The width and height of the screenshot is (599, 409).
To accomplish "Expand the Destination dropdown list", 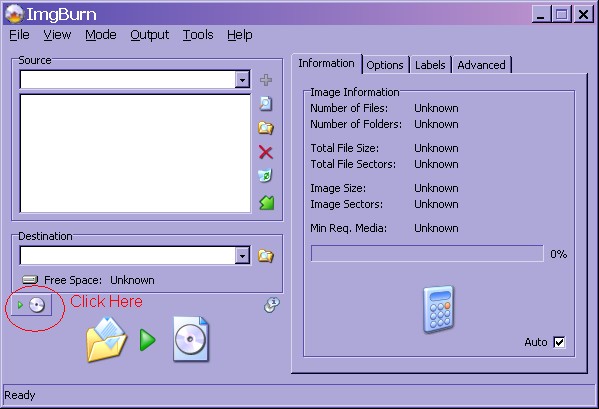I will 242,256.
